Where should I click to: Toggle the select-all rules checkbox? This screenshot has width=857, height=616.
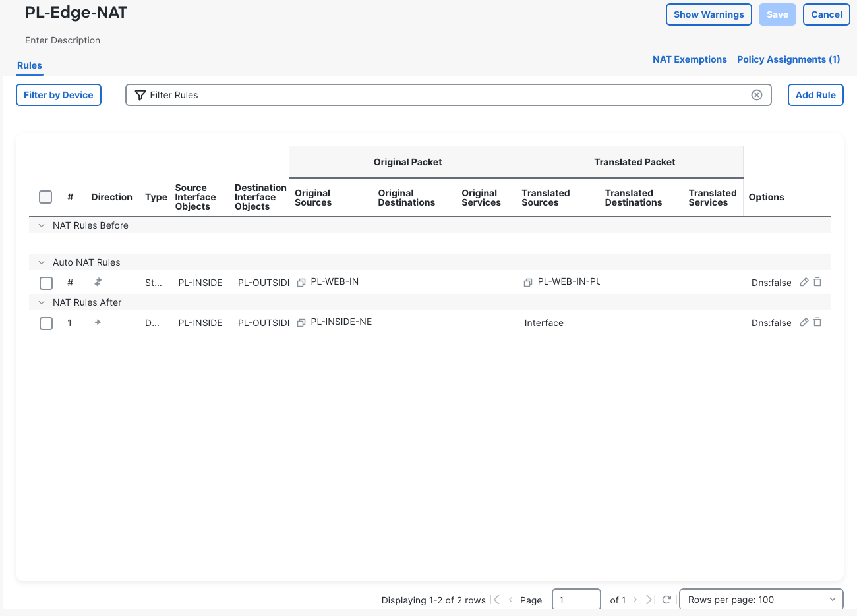(x=45, y=197)
